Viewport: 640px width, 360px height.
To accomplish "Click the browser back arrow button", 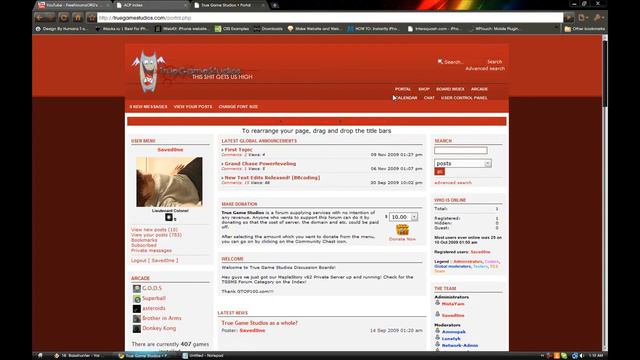I will 39,18.
